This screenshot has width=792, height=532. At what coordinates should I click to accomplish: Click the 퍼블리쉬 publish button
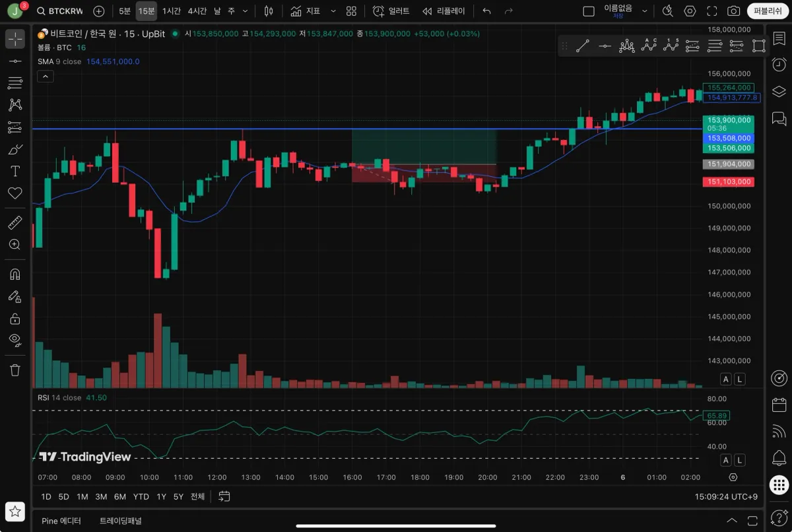point(767,11)
